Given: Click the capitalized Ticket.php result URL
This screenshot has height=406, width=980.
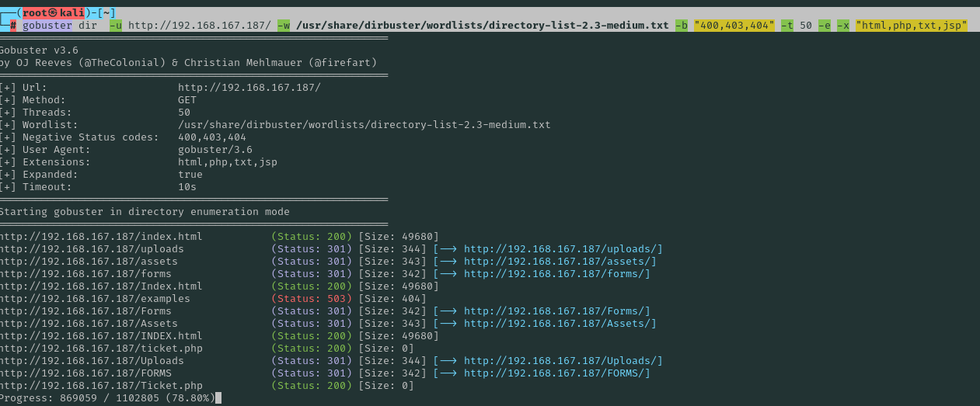Looking at the screenshot, I should (x=101, y=386).
